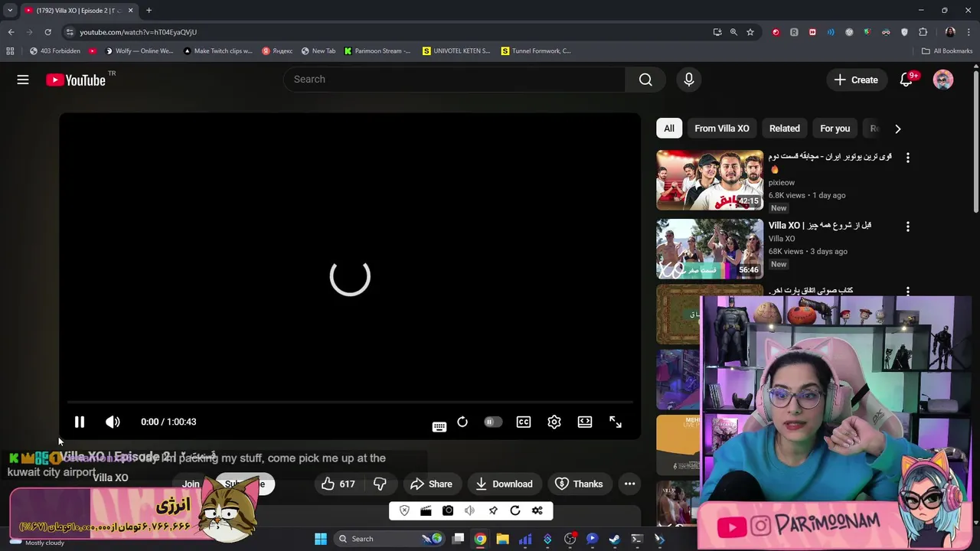
Task: Click the replay loop icon in the player
Action: coord(462,422)
